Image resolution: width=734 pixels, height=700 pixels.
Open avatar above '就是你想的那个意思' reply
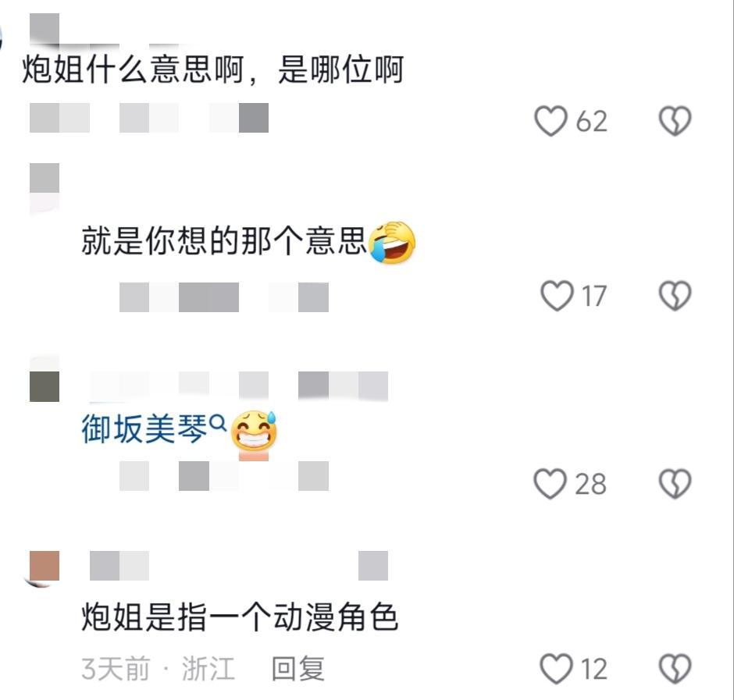pyautogui.click(x=44, y=186)
